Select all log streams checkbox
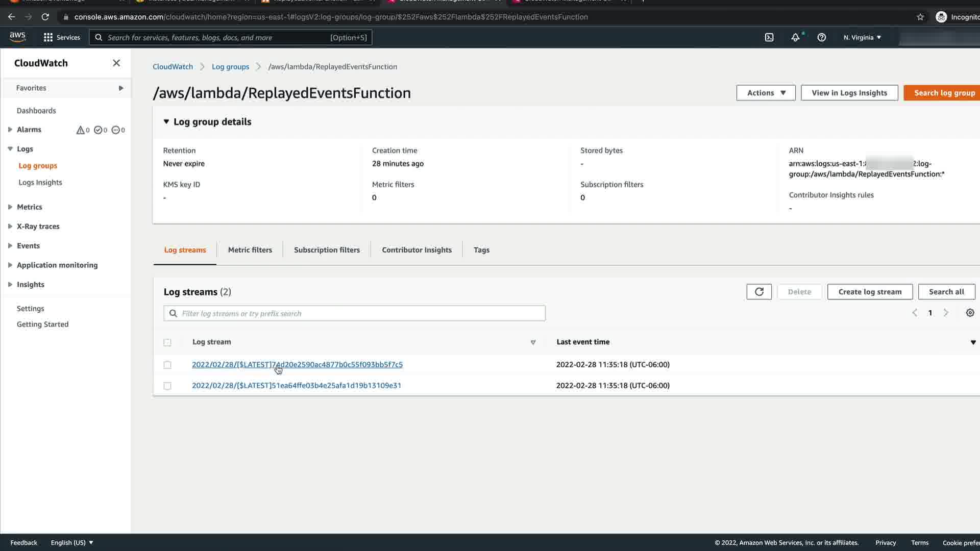The image size is (980, 551). tap(167, 342)
